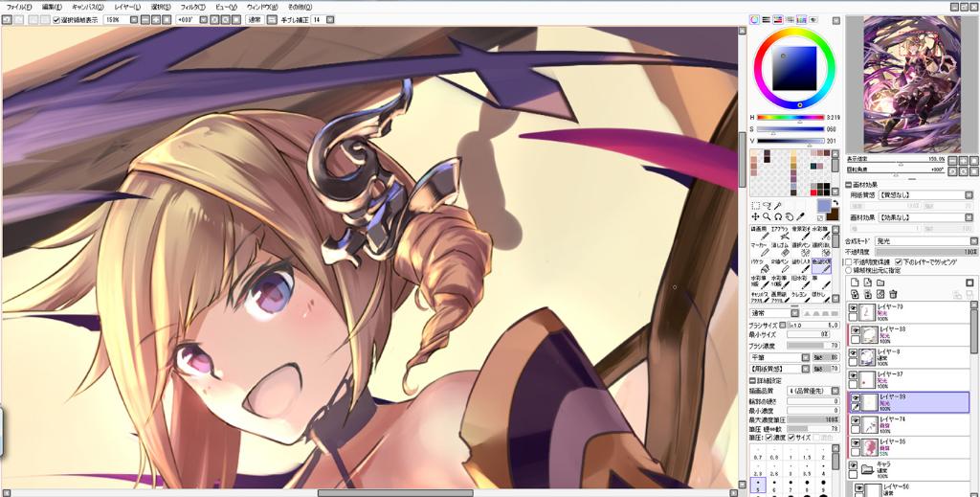The height and width of the screenshot is (497, 980).
Task: Open the brush 【用紙質感】 texture dropdown
Action: pos(780,369)
